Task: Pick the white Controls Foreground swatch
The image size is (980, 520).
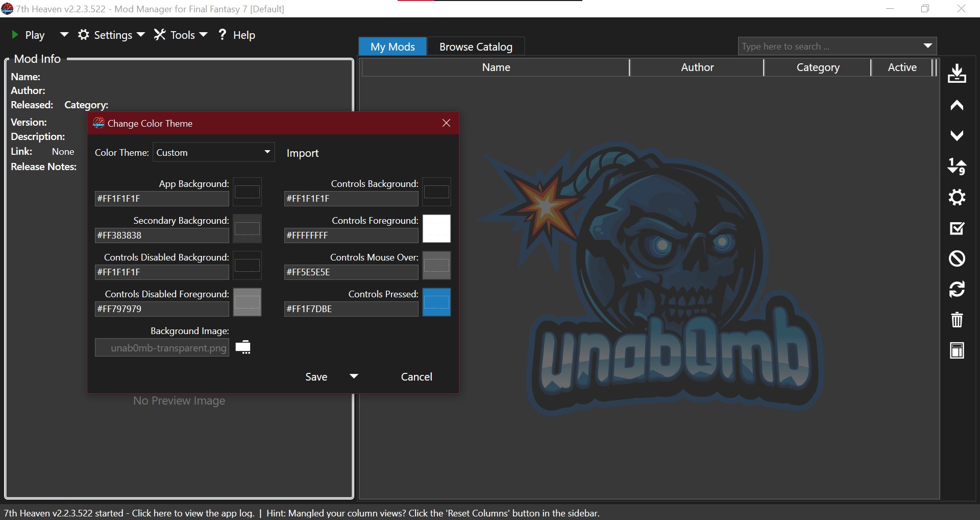Action: click(x=436, y=229)
